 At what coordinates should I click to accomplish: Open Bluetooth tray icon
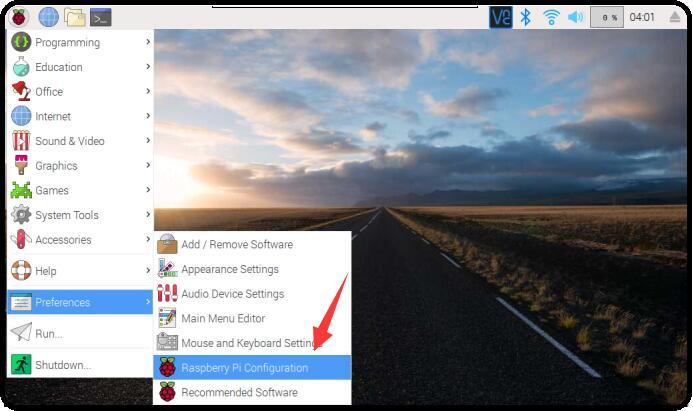pos(525,17)
